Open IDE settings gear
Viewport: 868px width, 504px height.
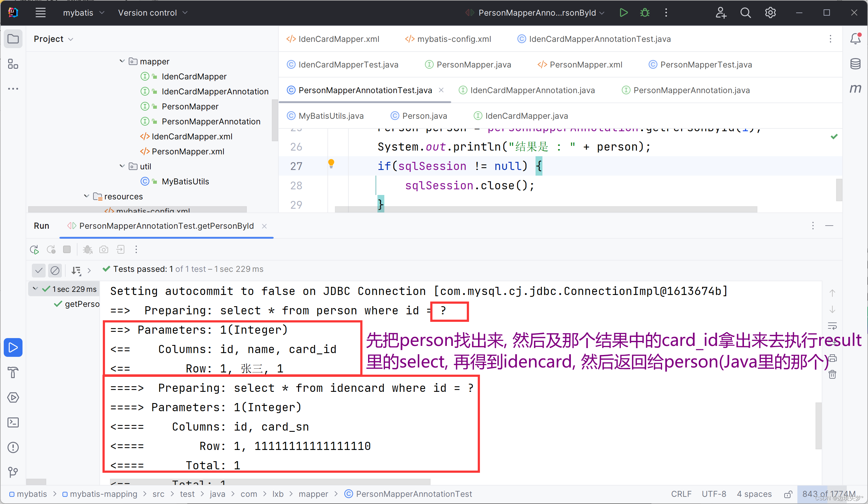coord(770,13)
